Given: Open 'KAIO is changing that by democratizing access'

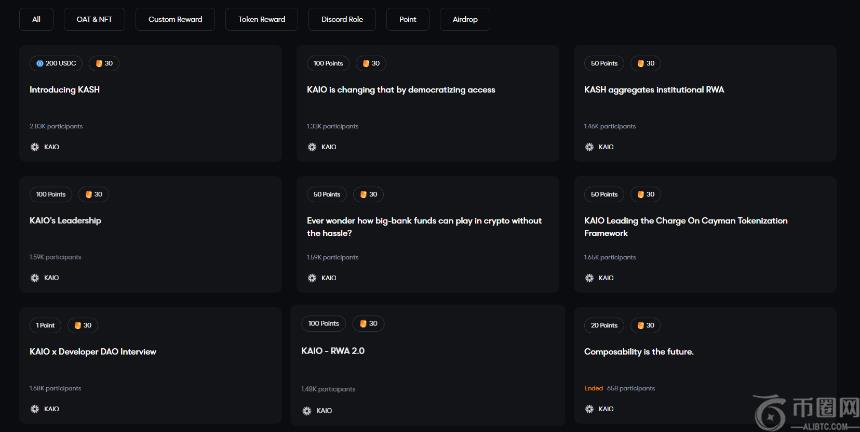Looking at the screenshot, I should (400, 89).
